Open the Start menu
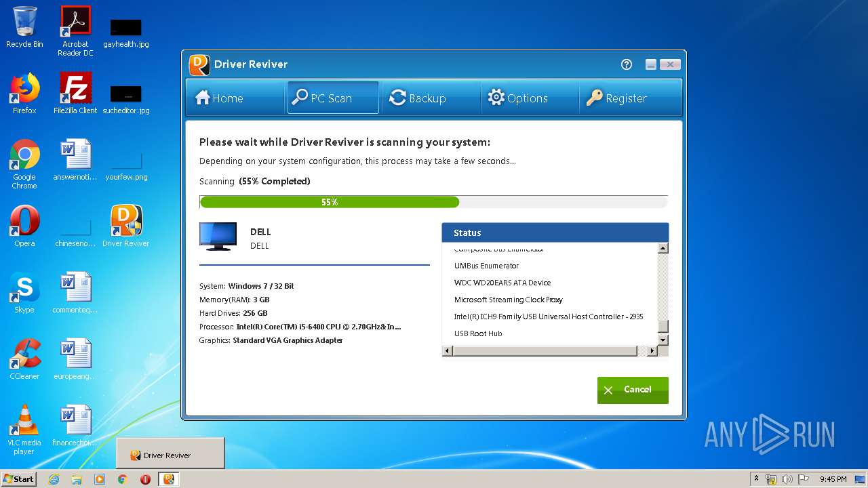The width and height of the screenshot is (868, 488). pos(18,479)
